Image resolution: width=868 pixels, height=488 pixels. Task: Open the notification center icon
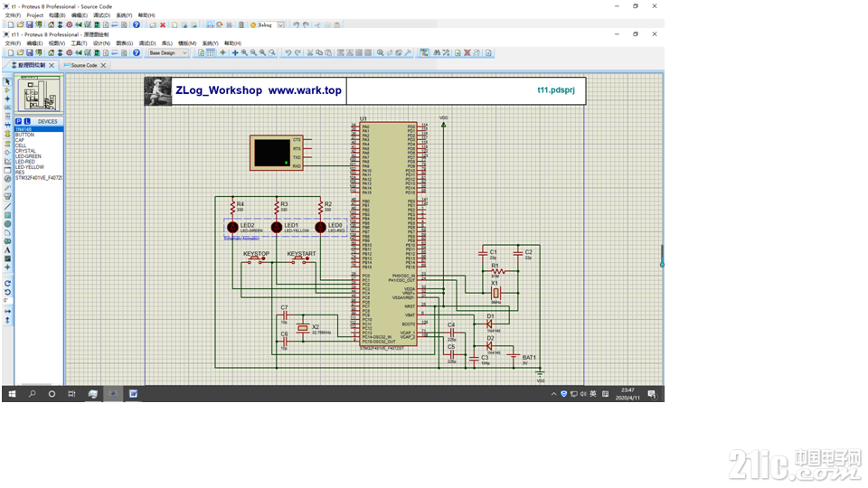652,394
